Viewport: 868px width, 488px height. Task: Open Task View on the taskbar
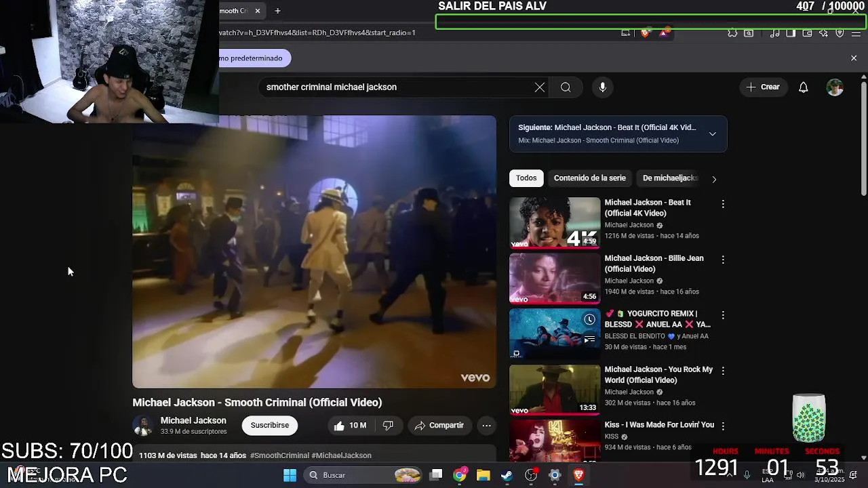click(x=436, y=475)
